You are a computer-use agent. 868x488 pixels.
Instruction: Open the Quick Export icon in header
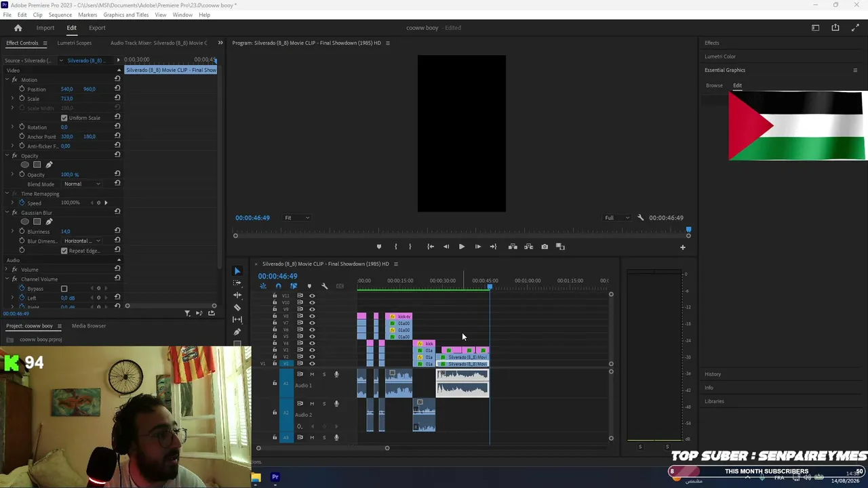tap(835, 28)
